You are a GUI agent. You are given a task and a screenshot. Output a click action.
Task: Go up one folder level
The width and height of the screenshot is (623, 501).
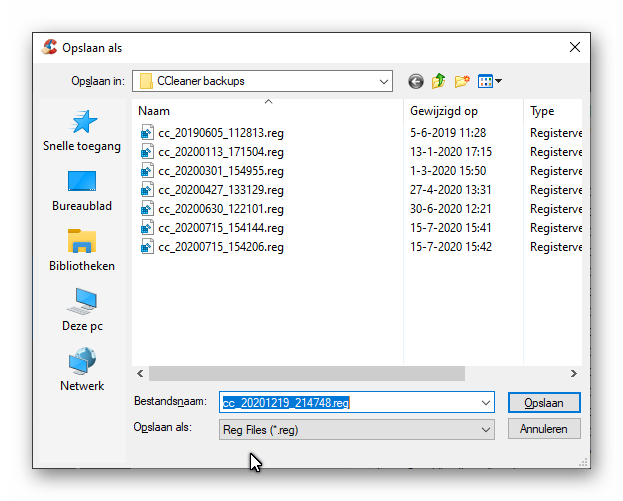click(x=439, y=81)
